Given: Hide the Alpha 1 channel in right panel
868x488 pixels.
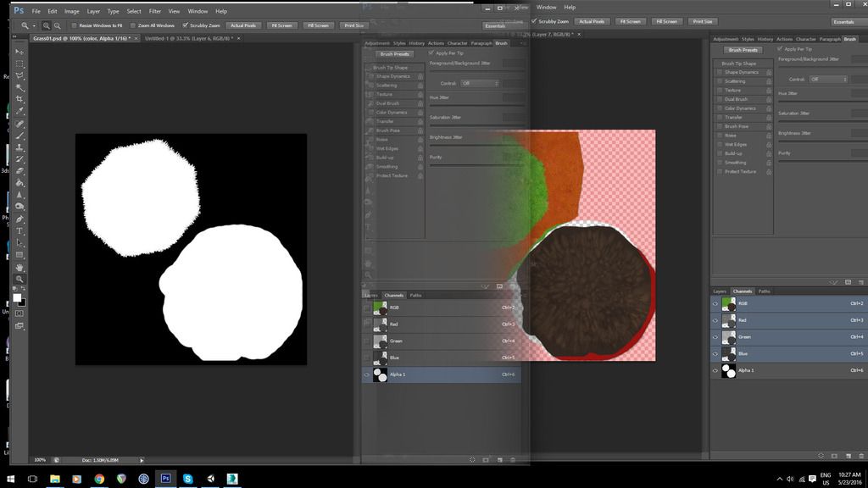Looking at the screenshot, I should (717, 370).
